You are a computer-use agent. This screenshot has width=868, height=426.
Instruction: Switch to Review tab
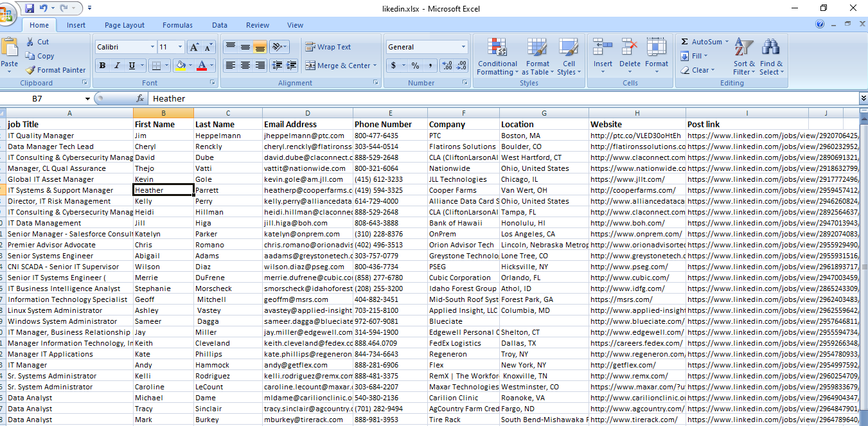pos(258,25)
